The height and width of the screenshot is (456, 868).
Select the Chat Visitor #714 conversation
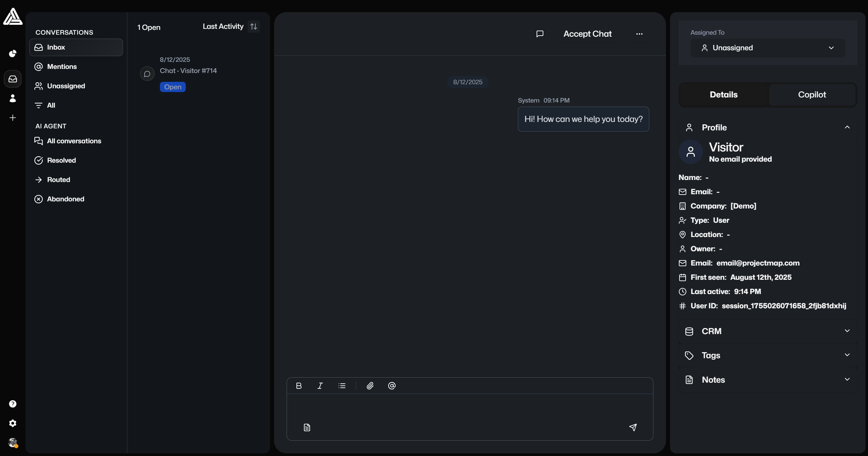coord(188,71)
